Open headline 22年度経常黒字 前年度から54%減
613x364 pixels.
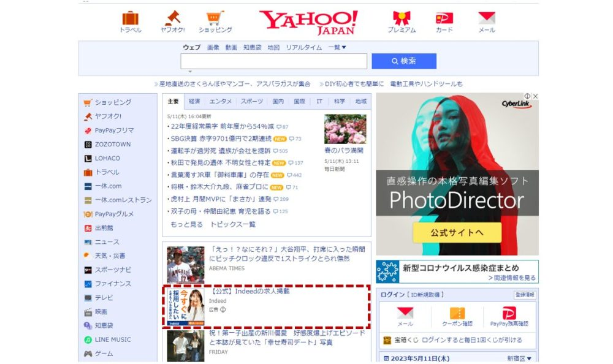222,126
